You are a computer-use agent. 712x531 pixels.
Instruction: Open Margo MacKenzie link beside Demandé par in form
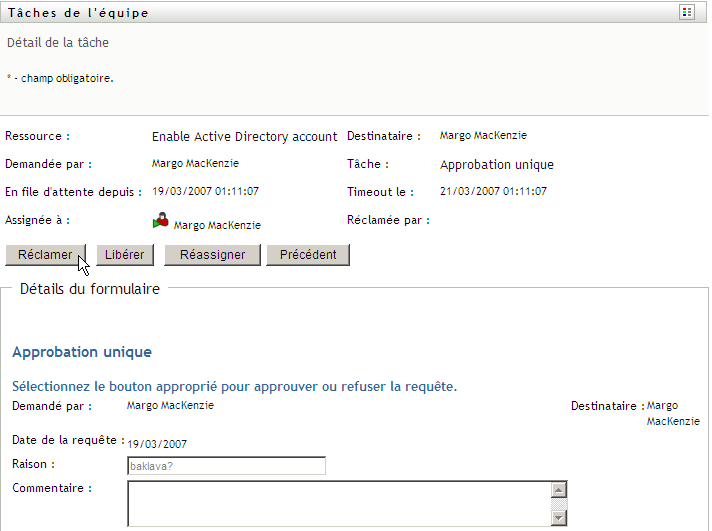click(x=170, y=405)
